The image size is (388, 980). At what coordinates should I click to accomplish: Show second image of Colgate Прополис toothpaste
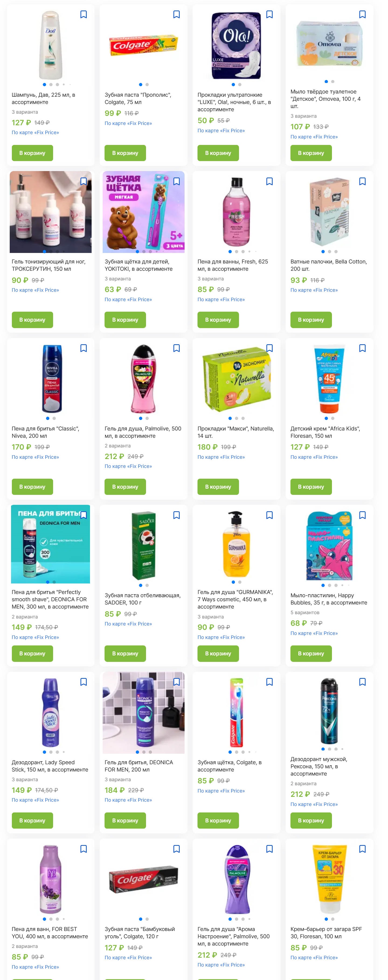[147, 85]
